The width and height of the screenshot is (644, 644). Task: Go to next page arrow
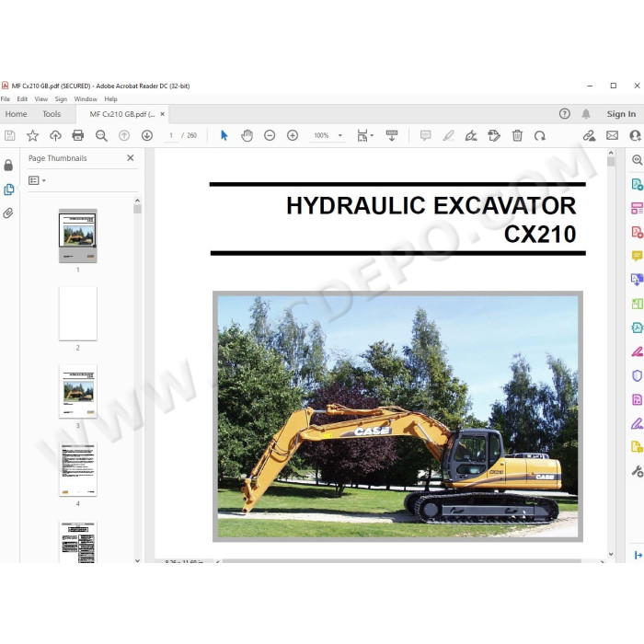coord(147,135)
